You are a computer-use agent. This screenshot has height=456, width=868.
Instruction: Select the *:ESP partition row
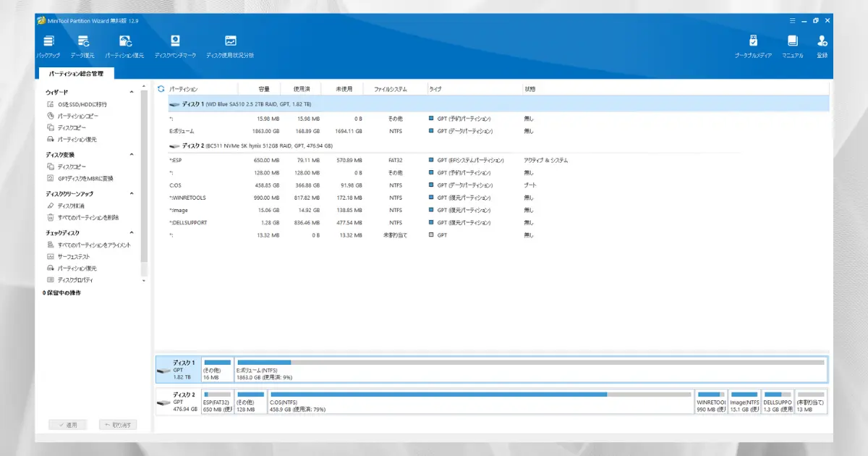[x=498, y=160]
